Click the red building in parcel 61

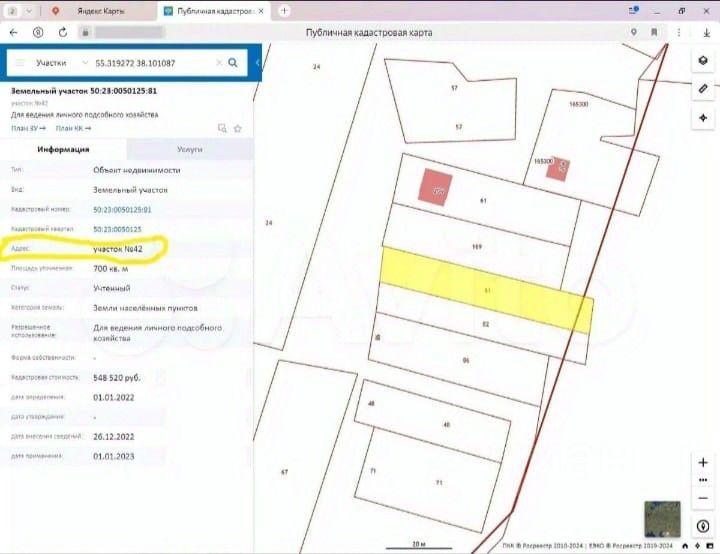tap(435, 187)
